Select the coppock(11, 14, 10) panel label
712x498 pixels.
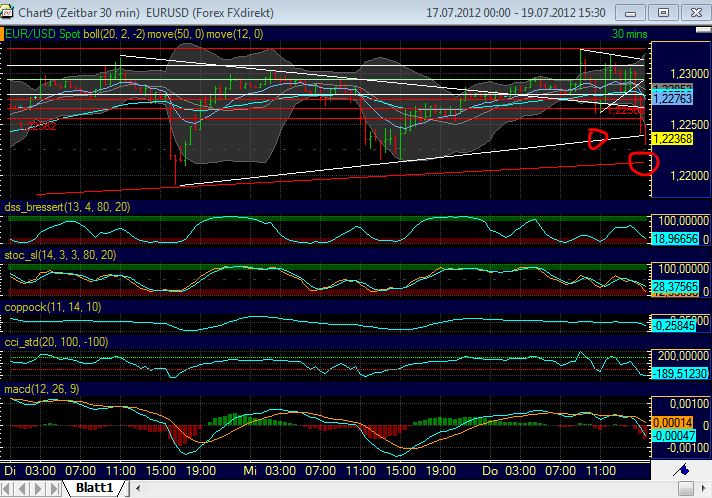pyautogui.click(x=53, y=307)
